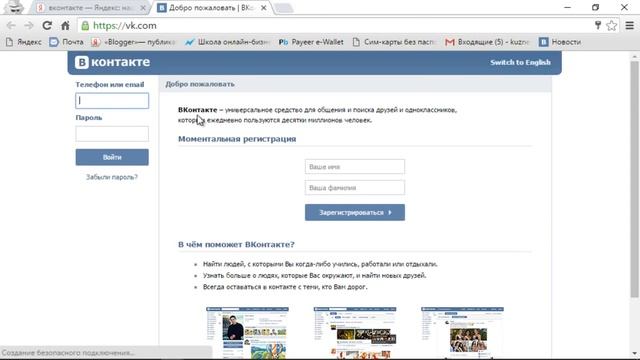Viewport: 640px width, 360px height.
Task: Open the Blogger bookmark
Action: (133, 42)
